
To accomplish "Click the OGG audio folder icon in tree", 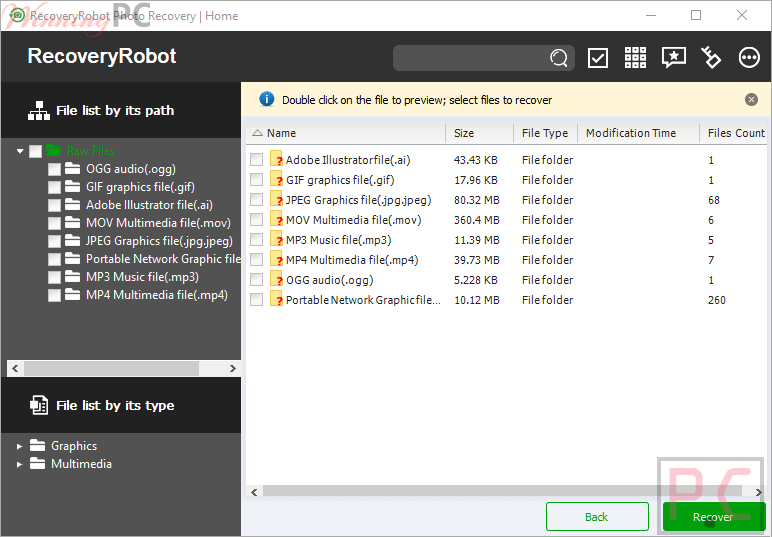I will point(72,169).
